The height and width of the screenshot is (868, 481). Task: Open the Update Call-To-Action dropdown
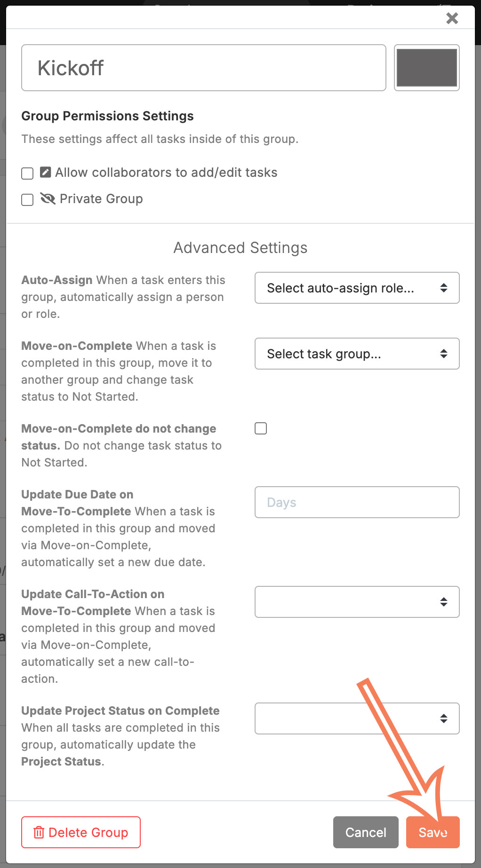pos(357,602)
